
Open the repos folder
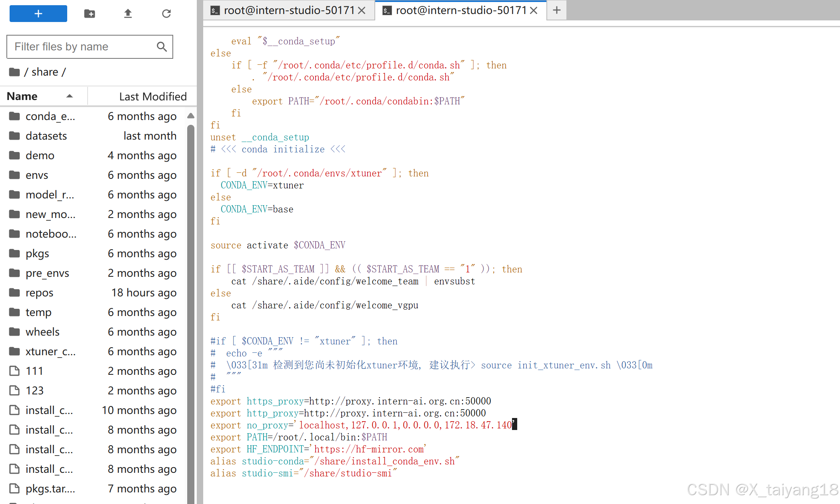(39, 293)
